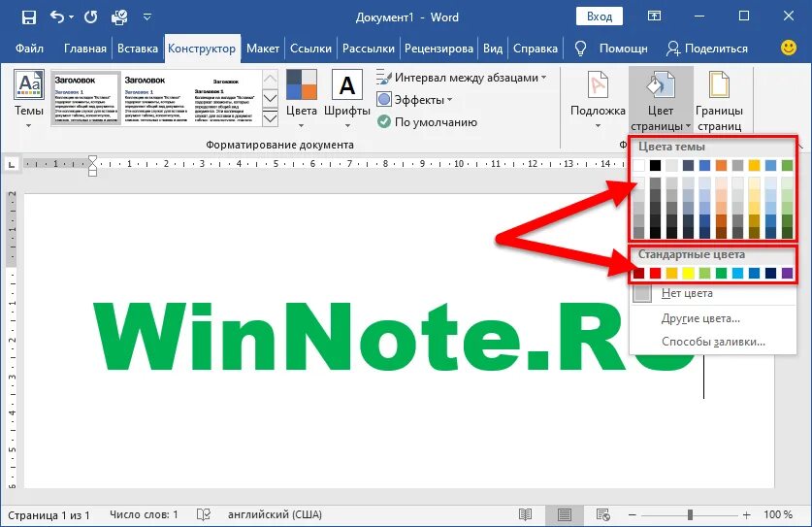Select the standard red color swatch

click(656, 273)
